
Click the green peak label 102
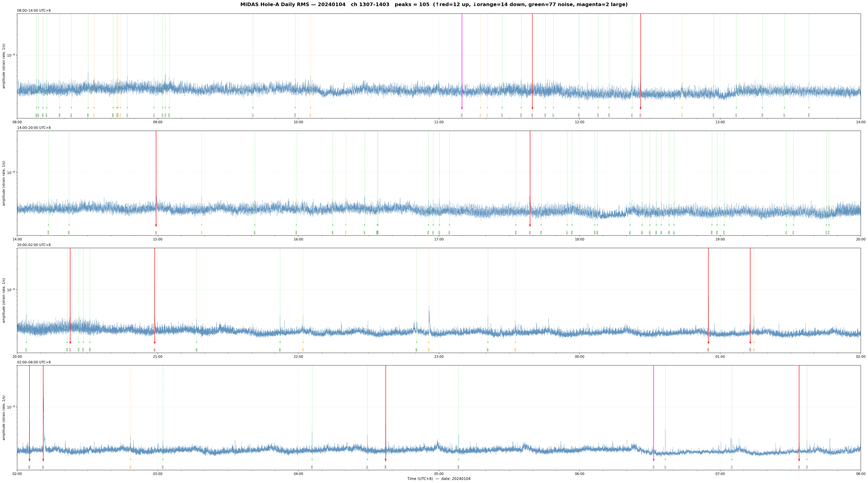click(x=731, y=467)
